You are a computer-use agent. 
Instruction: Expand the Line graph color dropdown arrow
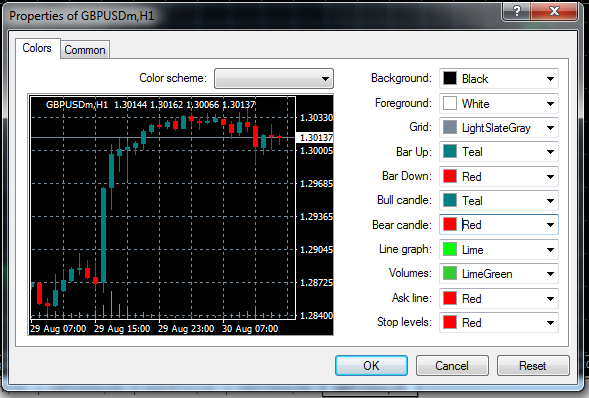tap(550, 250)
